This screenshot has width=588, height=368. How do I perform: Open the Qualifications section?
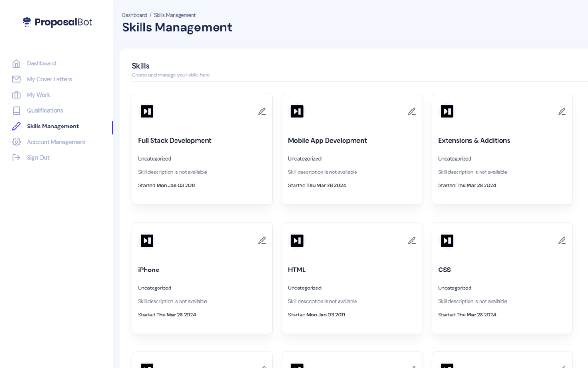(x=45, y=110)
